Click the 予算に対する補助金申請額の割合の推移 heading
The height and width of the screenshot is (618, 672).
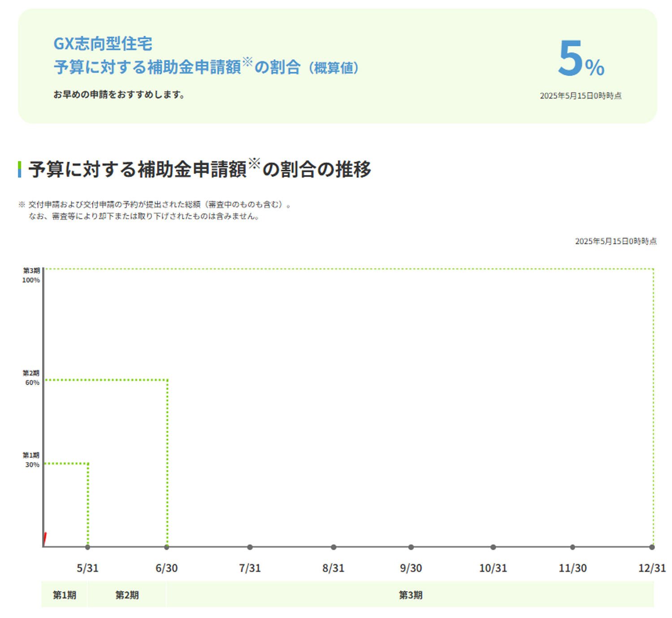(x=199, y=169)
